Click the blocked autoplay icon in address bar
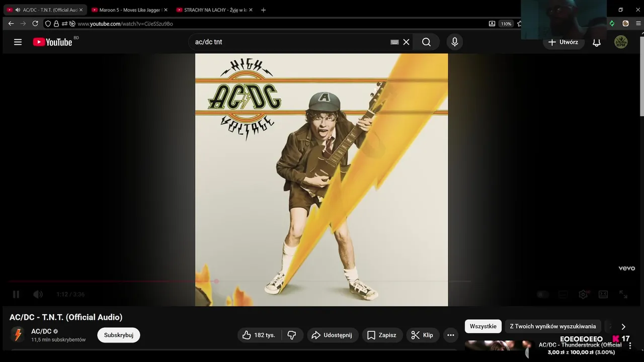The width and height of the screenshot is (644, 362). (x=72, y=24)
